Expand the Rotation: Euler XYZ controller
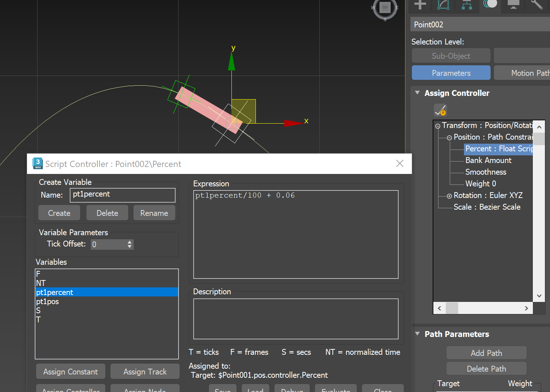 click(x=449, y=195)
